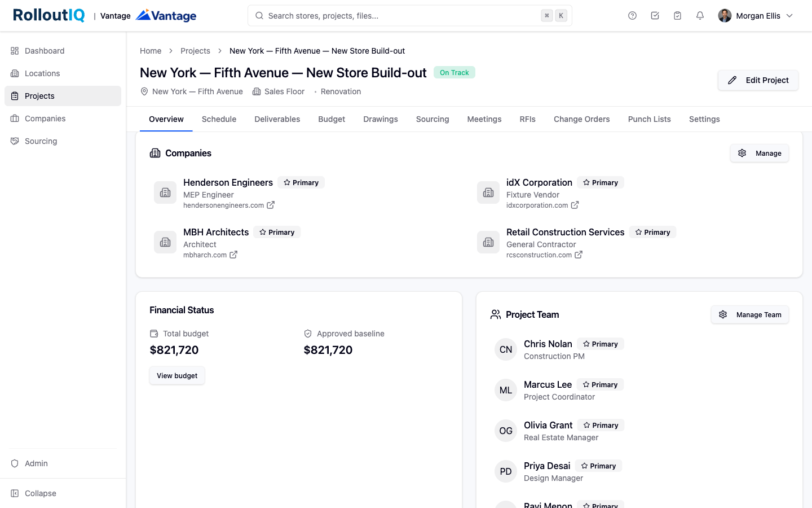
Task: Click the Approved baseline $821,720 value
Action: (328, 350)
